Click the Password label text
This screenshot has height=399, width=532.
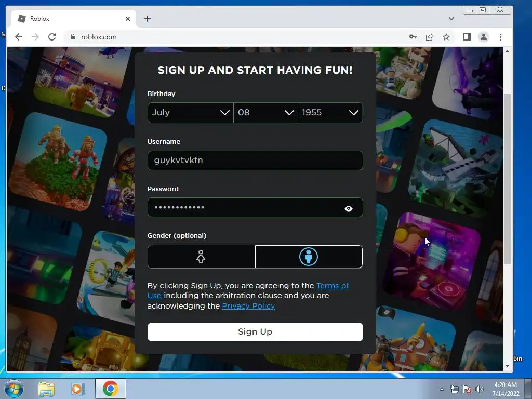(x=163, y=189)
